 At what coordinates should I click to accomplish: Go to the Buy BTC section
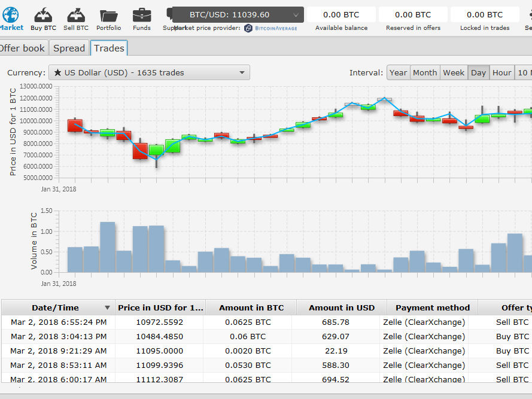pos(44,19)
